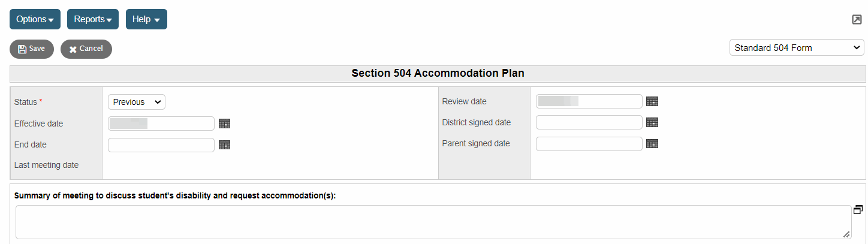This screenshot has width=868, height=244.
Task: Click into the Effective date field
Action: click(161, 123)
